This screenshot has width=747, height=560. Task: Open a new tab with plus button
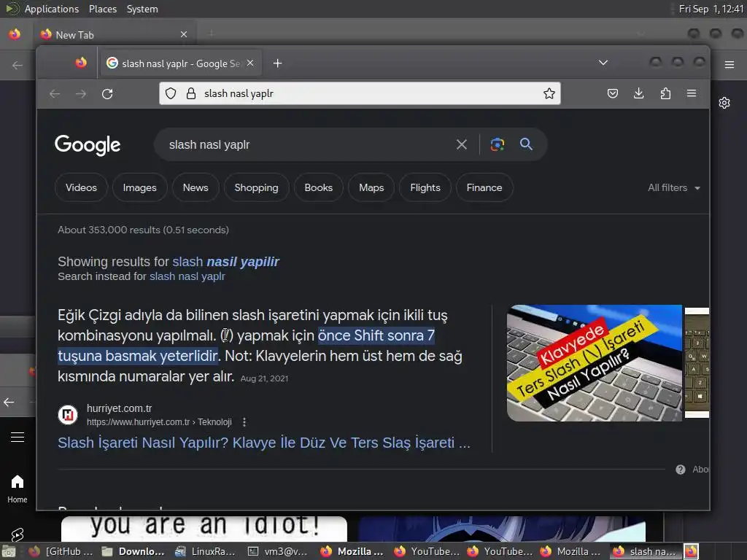[x=278, y=63]
